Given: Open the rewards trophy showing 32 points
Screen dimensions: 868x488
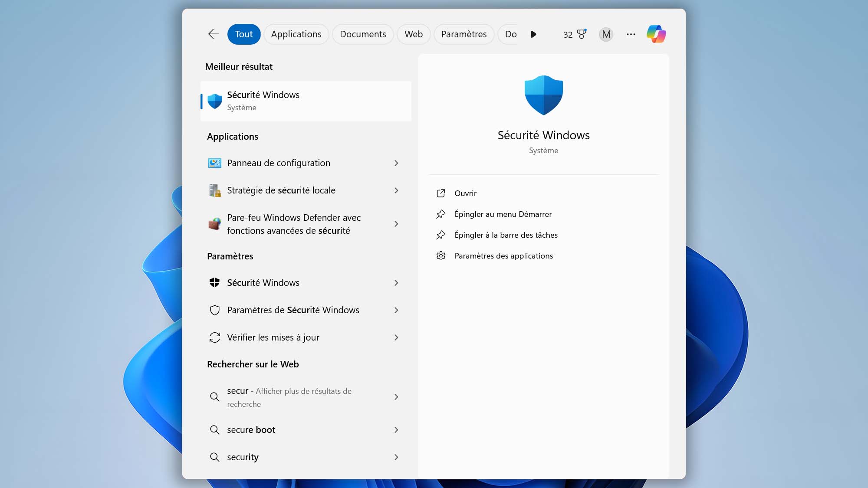Looking at the screenshot, I should point(575,34).
